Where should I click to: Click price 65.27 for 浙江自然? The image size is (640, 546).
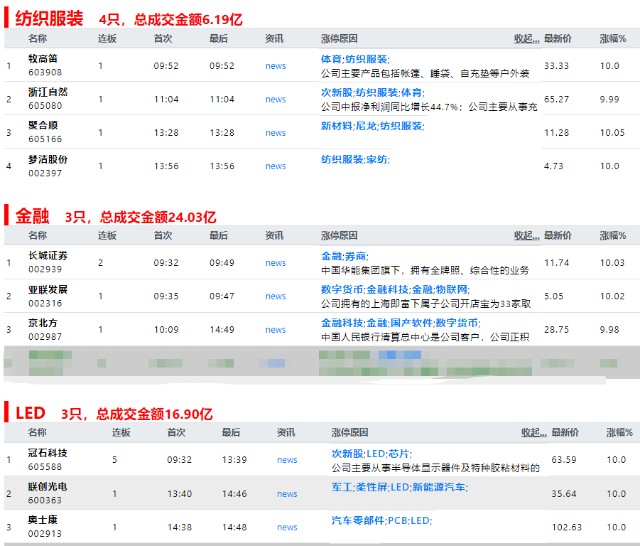click(556, 100)
